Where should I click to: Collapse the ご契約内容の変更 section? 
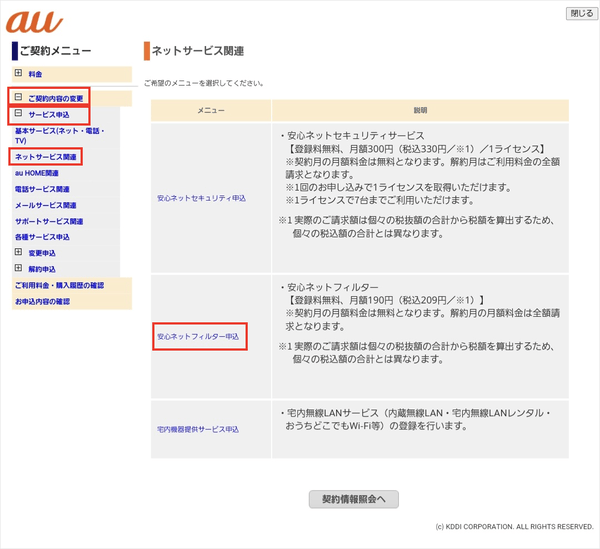[18, 98]
